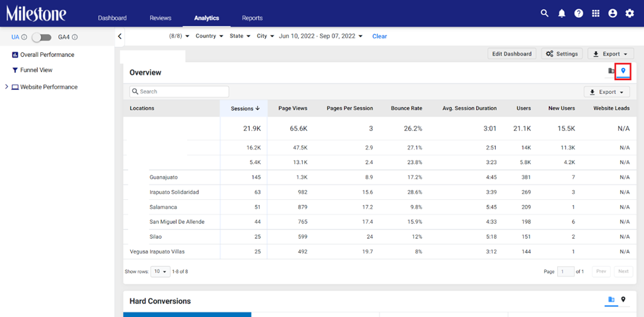Open the apps grid icon
This screenshot has height=317, width=644.
pos(596,14)
